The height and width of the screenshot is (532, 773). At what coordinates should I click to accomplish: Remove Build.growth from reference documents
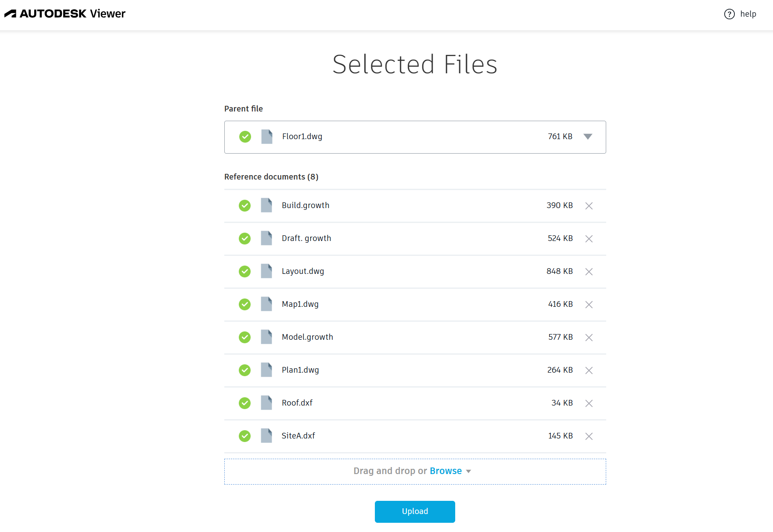(589, 206)
